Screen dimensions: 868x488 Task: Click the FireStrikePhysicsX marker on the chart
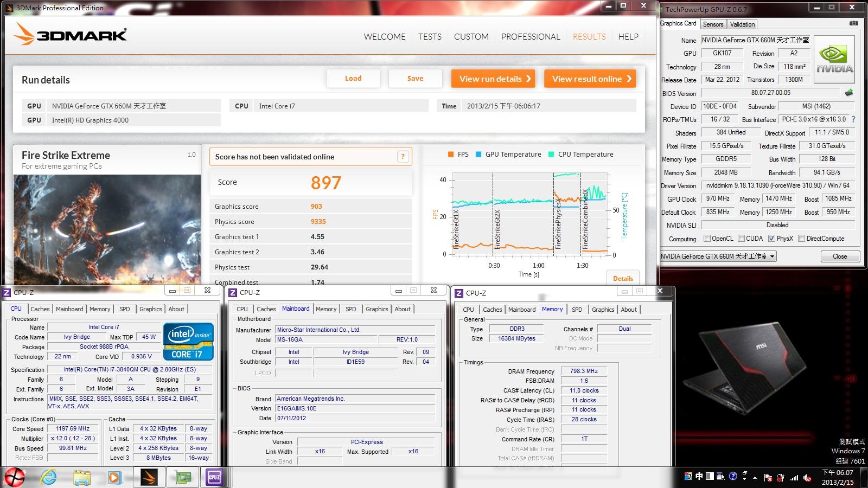pos(558,223)
